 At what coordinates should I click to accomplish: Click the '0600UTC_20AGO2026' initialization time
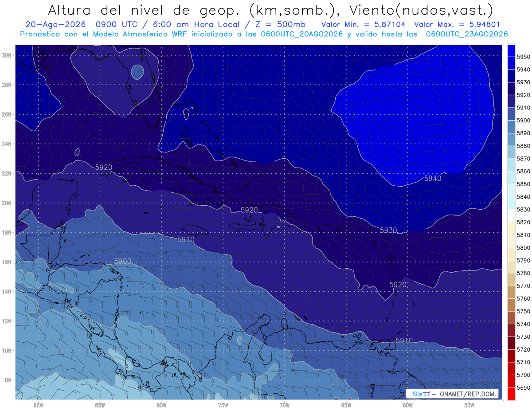(x=301, y=34)
